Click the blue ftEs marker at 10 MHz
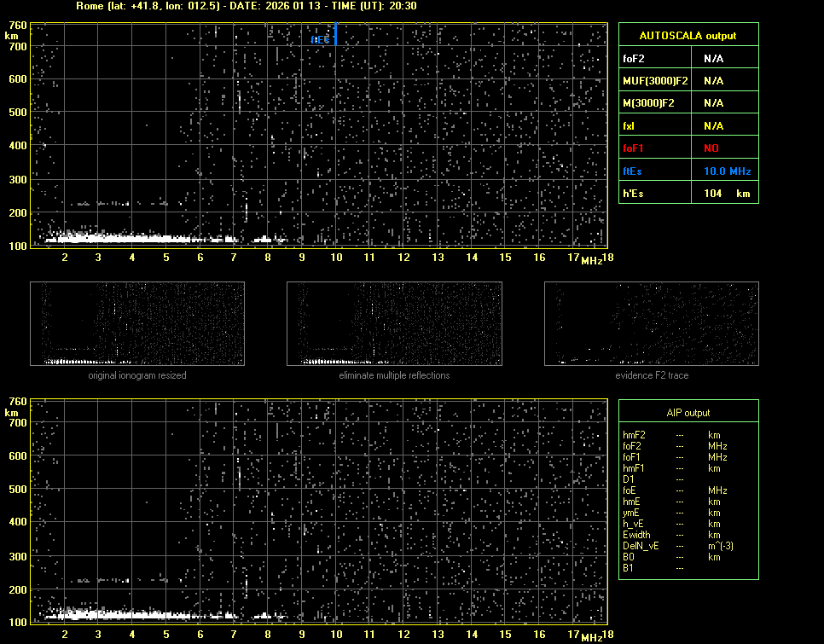Viewport: 824px width, 644px height. click(x=335, y=35)
